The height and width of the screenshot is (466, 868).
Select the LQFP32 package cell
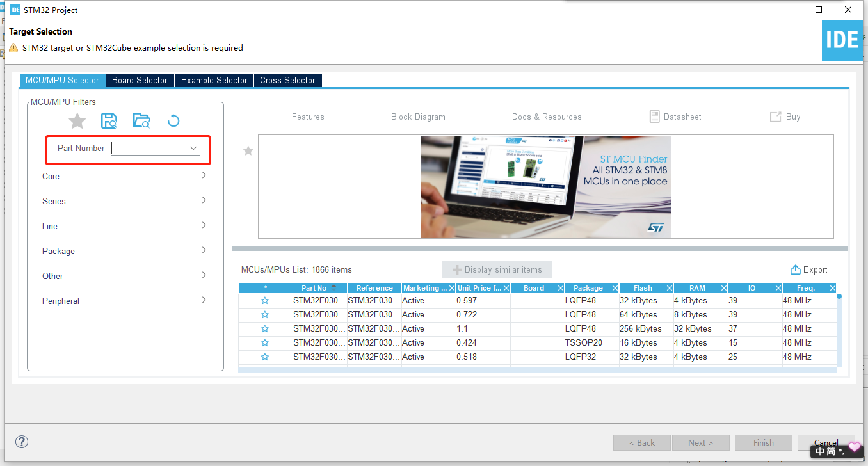pos(592,357)
